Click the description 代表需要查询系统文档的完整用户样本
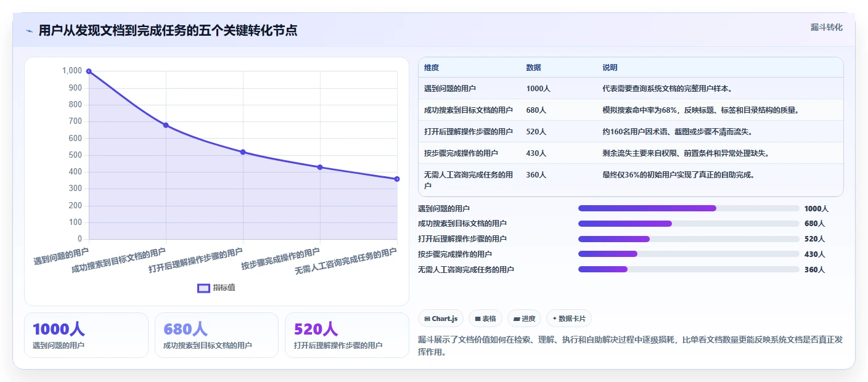This screenshot has height=382, width=868. click(667, 89)
